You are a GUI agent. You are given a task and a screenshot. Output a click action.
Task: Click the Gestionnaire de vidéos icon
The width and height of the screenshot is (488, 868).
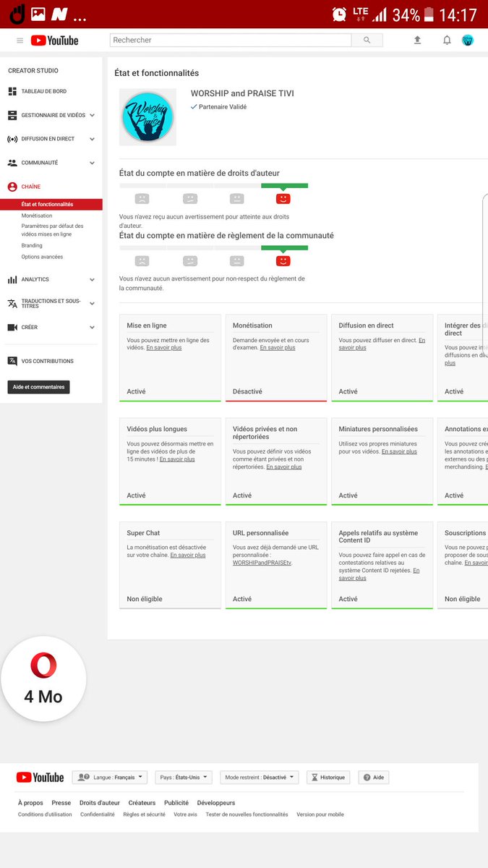tap(12, 115)
